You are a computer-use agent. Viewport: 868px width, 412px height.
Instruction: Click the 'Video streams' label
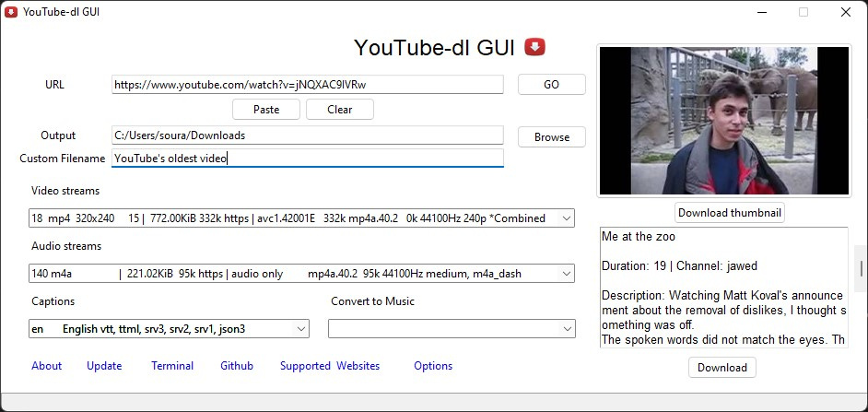[65, 191]
